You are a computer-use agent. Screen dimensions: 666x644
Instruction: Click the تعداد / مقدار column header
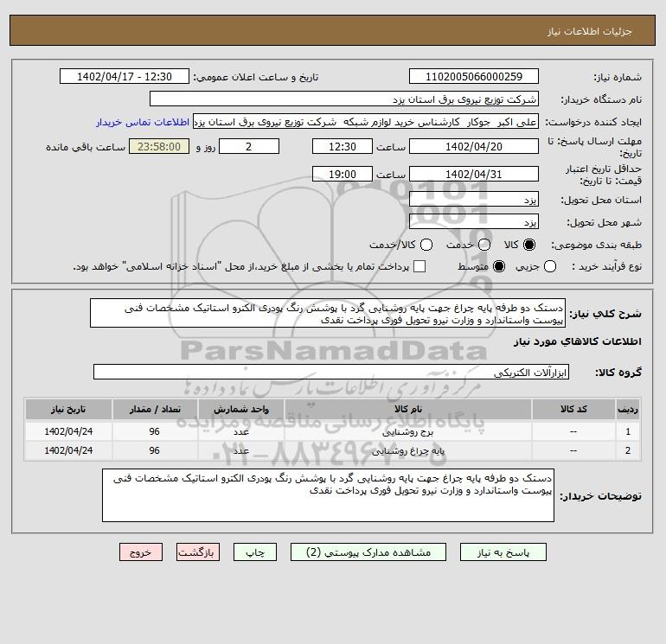(155, 409)
